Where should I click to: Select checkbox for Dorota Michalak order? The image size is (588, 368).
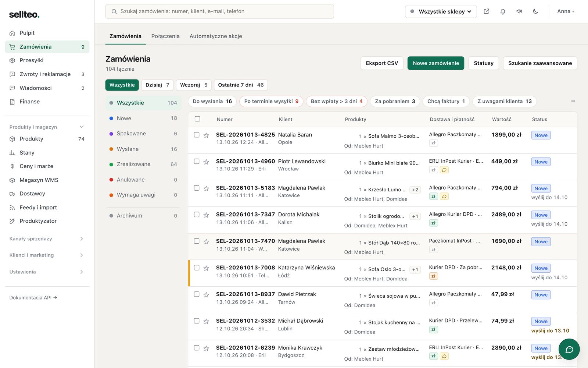tap(197, 215)
